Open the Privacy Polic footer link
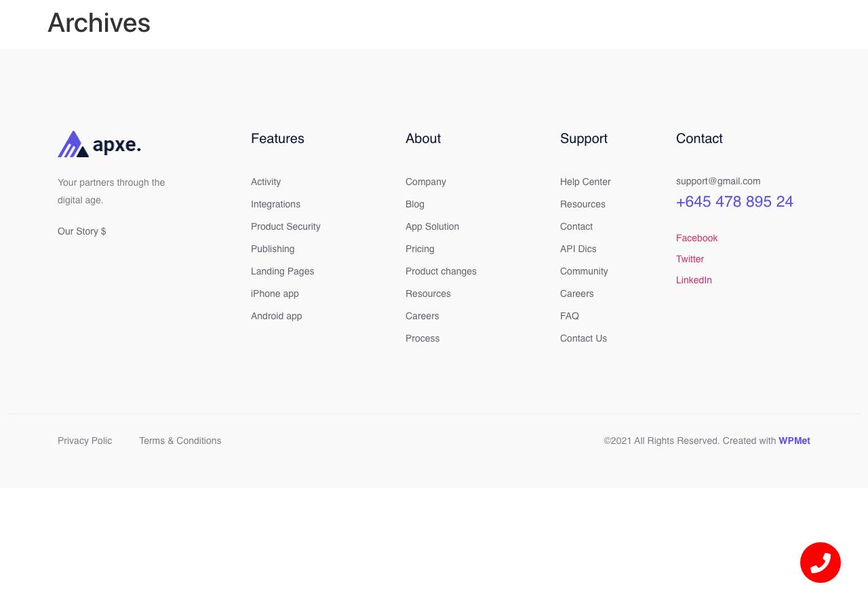 (85, 441)
